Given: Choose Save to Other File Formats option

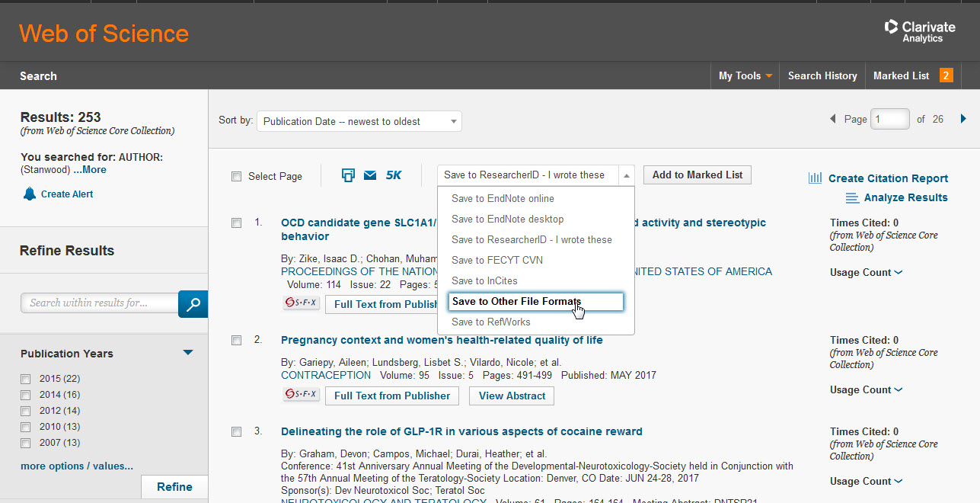Looking at the screenshot, I should pyautogui.click(x=535, y=302).
